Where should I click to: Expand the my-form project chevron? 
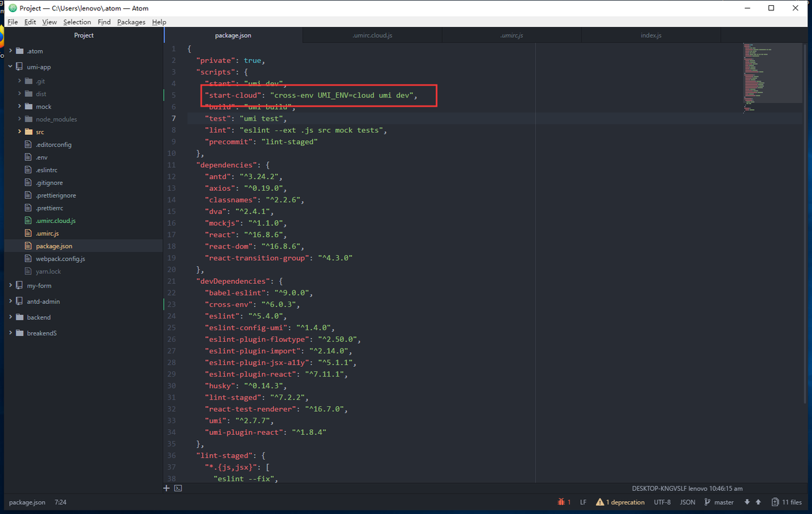coord(10,285)
